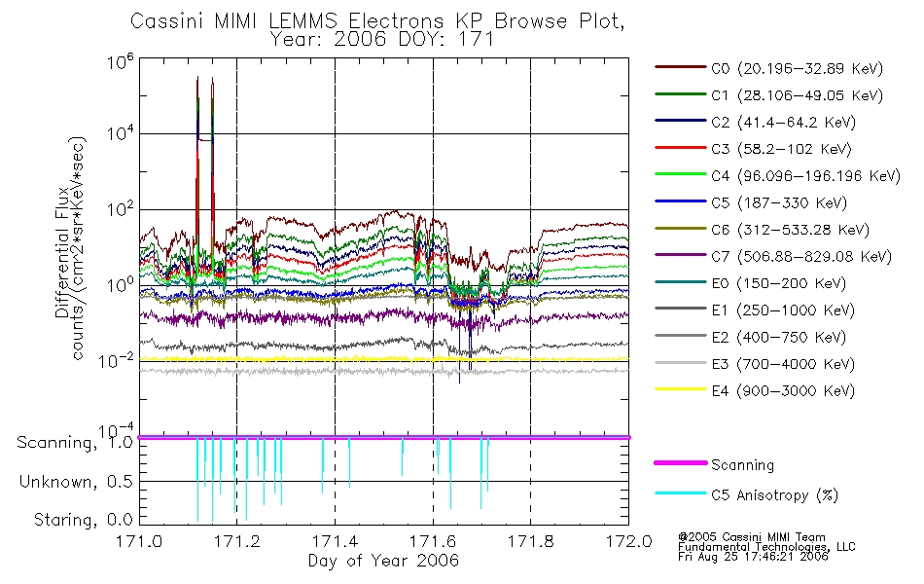This screenshot has width=924, height=584.
Task: Click the E3 (700-4000 KeV) legend label
Action: pos(783,364)
